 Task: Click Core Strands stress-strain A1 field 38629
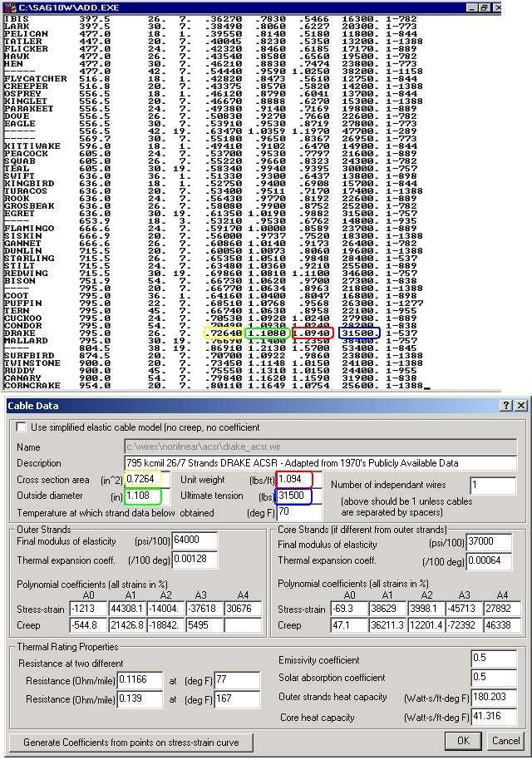(387, 609)
